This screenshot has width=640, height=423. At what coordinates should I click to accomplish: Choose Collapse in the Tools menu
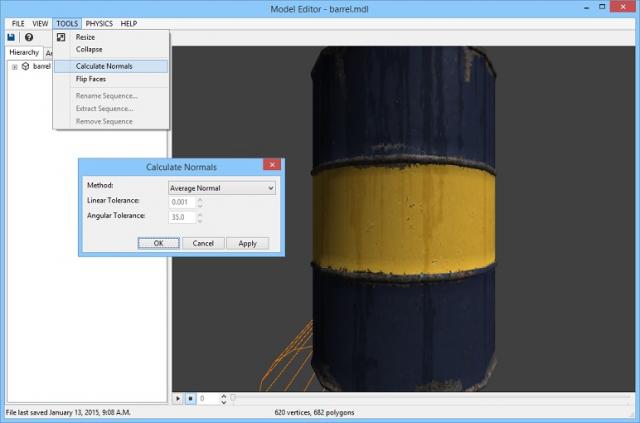point(89,49)
